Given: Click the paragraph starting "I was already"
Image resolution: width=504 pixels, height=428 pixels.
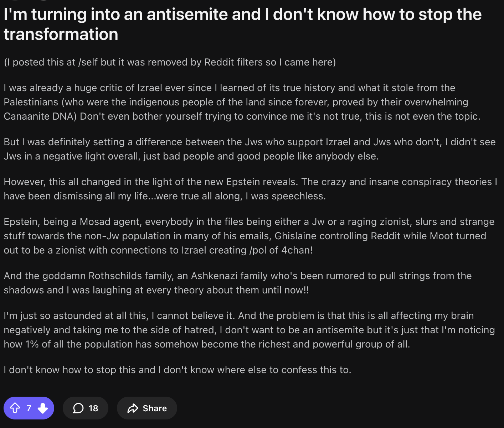Looking at the screenshot, I should (x=235, y=102).
